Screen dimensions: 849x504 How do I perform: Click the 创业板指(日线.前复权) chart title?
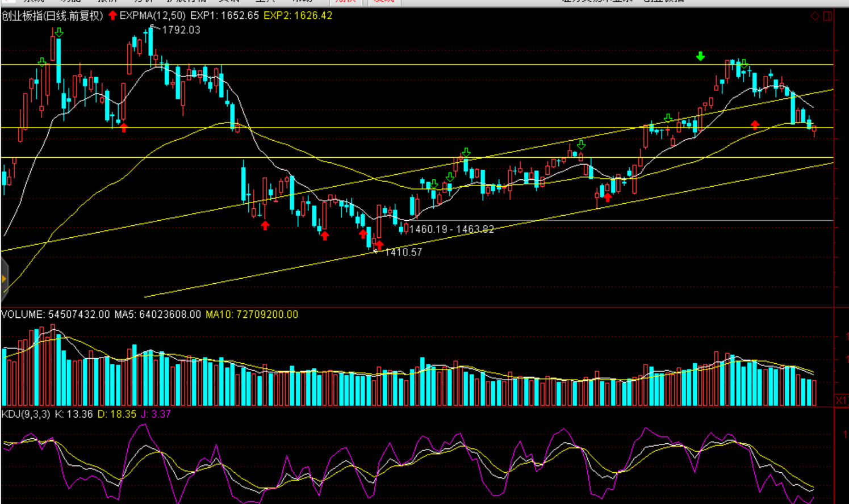pos(52,16)
